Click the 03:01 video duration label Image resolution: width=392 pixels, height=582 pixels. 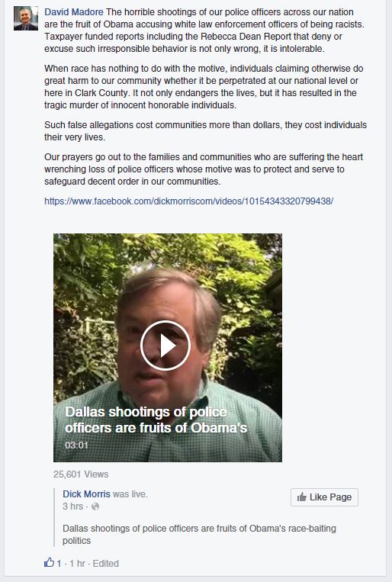(76, 445)
